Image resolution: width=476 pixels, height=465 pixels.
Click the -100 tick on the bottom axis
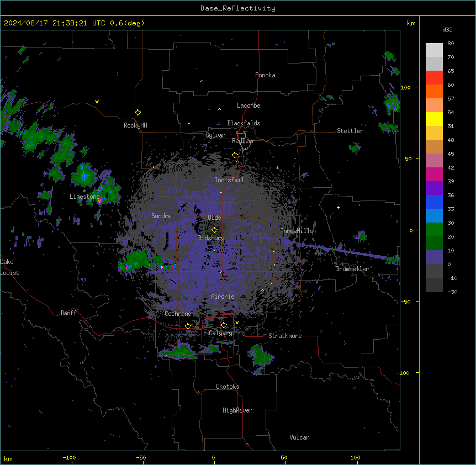coord(69,458)
